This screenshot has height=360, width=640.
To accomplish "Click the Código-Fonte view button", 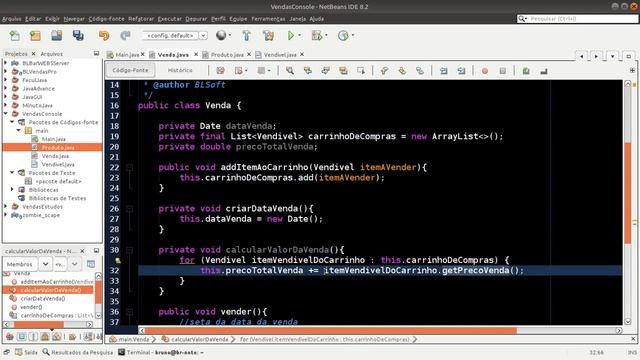I will click(130, 70).
